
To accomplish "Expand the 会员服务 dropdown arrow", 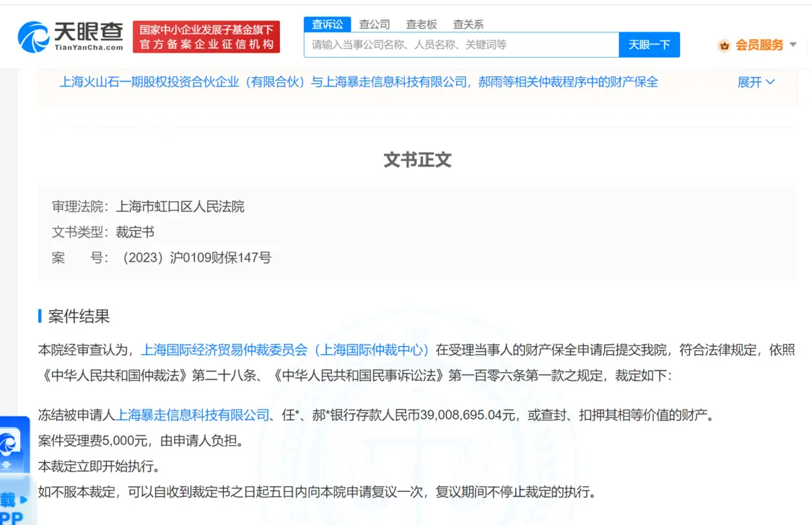I will 793,45.
